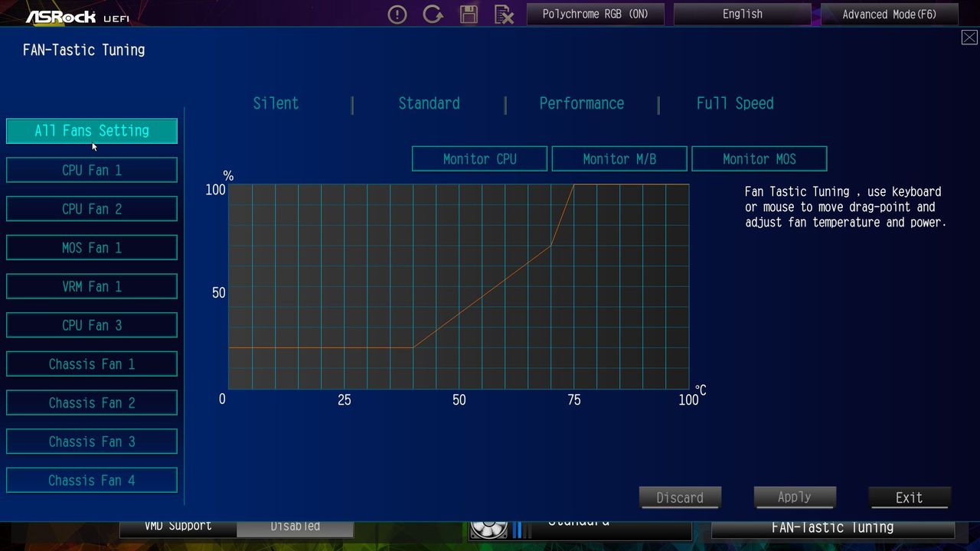Select Chassis Fan 1 in sidebar
The width and height of the screenshot is (980, 551).
click(92, 364)
